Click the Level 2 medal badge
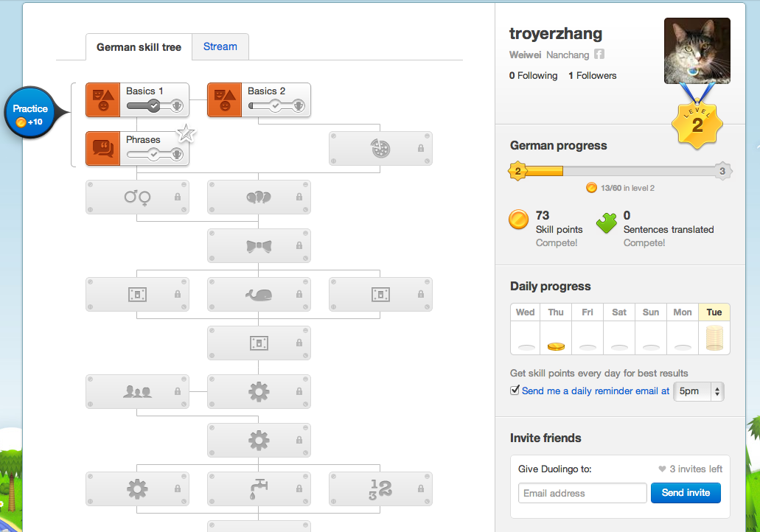 (697, 125)
